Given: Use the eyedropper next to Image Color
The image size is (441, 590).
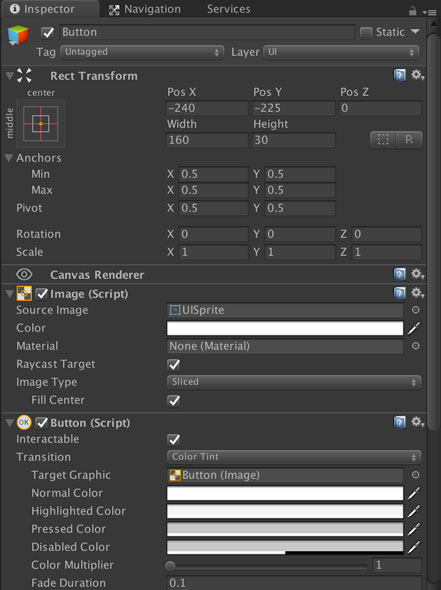Looking at the screenshot, I should coord(414,328).
